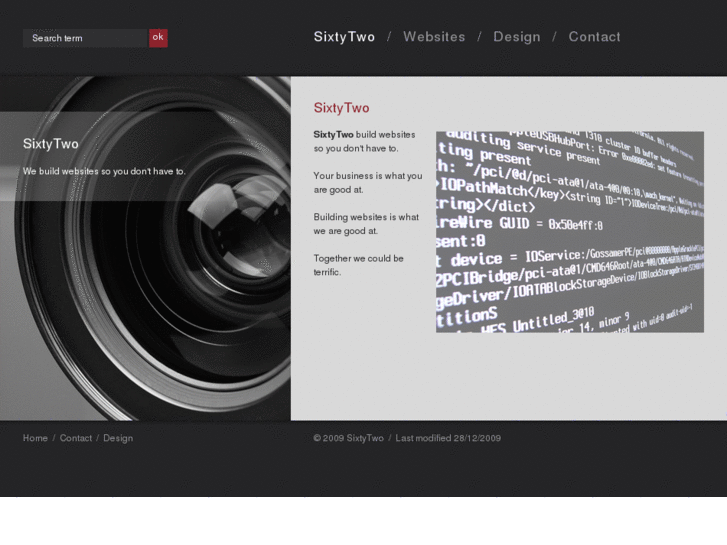This screenshot has height=545, width=727.
Task: Click the terminal code screenshot image
Action: 570,232
